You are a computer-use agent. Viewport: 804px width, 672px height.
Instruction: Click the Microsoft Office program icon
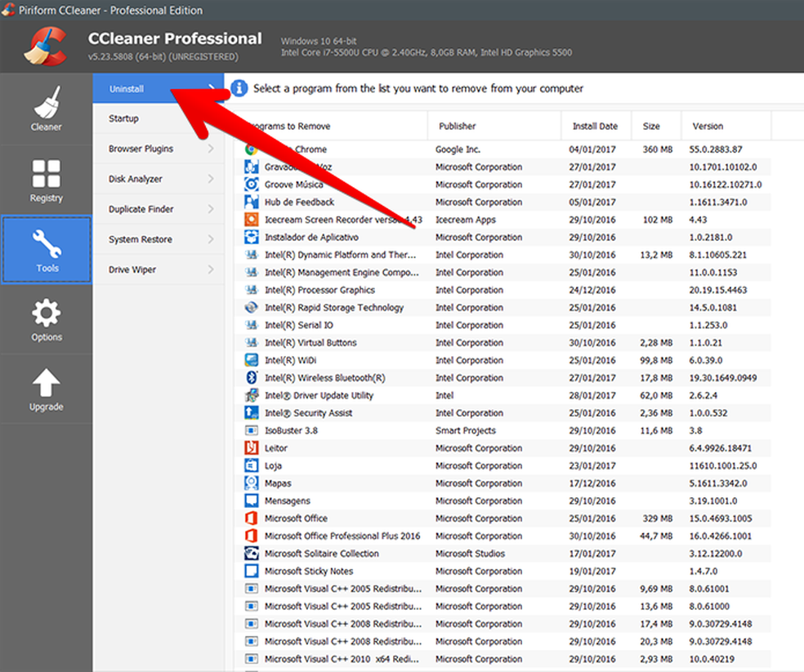point(252,518)
